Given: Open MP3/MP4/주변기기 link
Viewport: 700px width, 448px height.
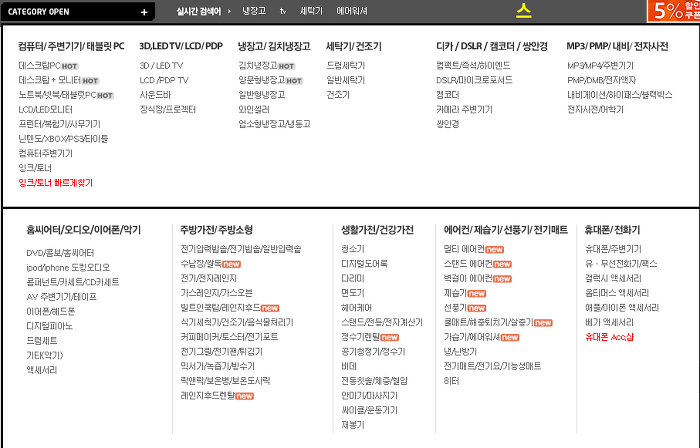Looking at the screenshot, I should click(600, 66).
